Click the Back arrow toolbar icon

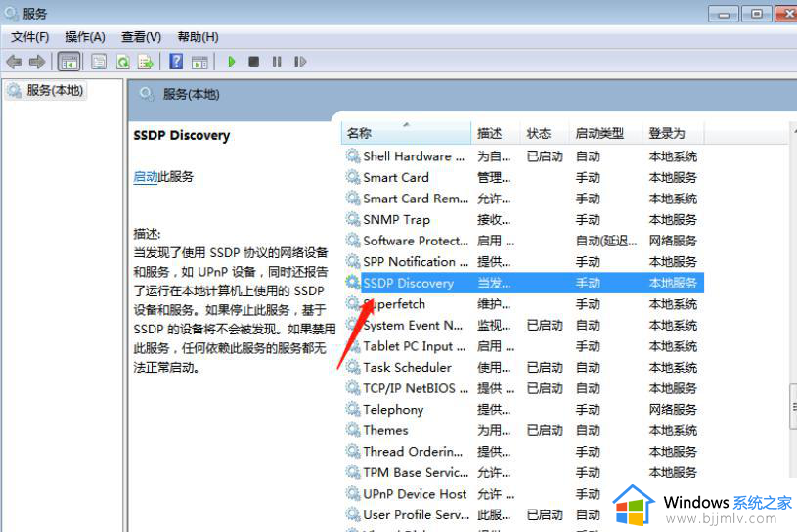click(15, 62)
